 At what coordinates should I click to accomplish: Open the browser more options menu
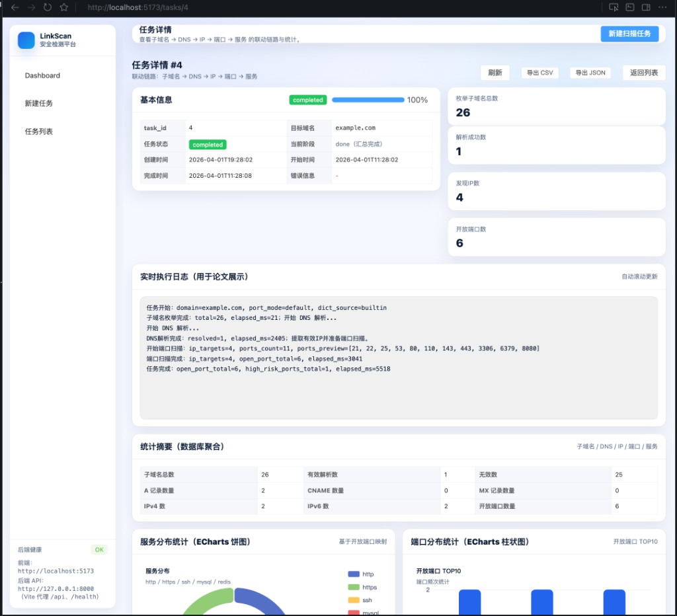coord(662,7)
